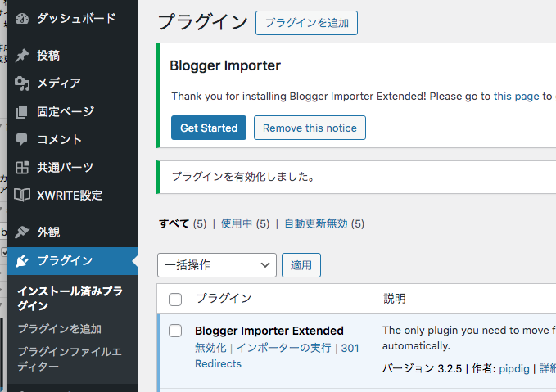
Task: Click the pages icon beside 固定ページ
Action: 22,111
